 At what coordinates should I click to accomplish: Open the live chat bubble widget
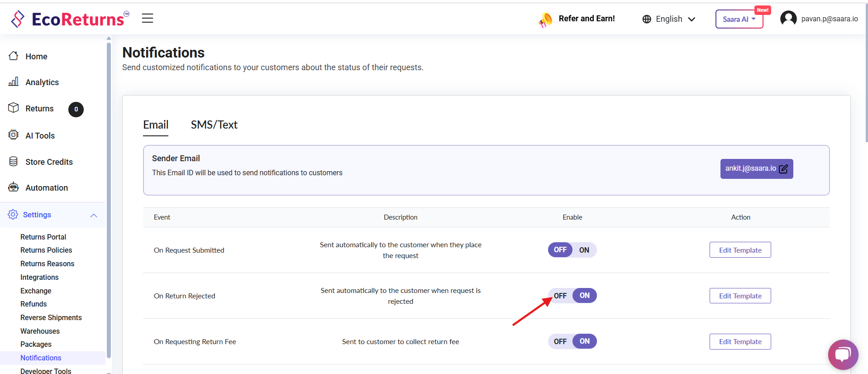[843, 354]
